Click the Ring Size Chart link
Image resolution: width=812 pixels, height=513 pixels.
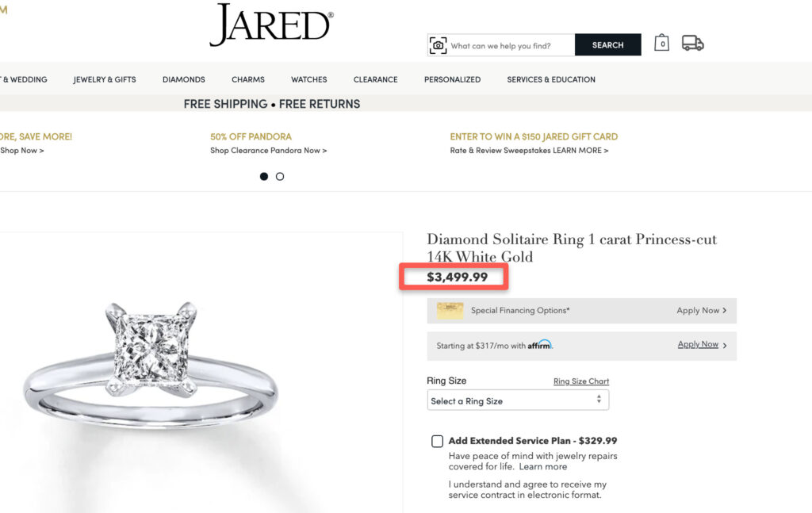[x=581, y=381]
